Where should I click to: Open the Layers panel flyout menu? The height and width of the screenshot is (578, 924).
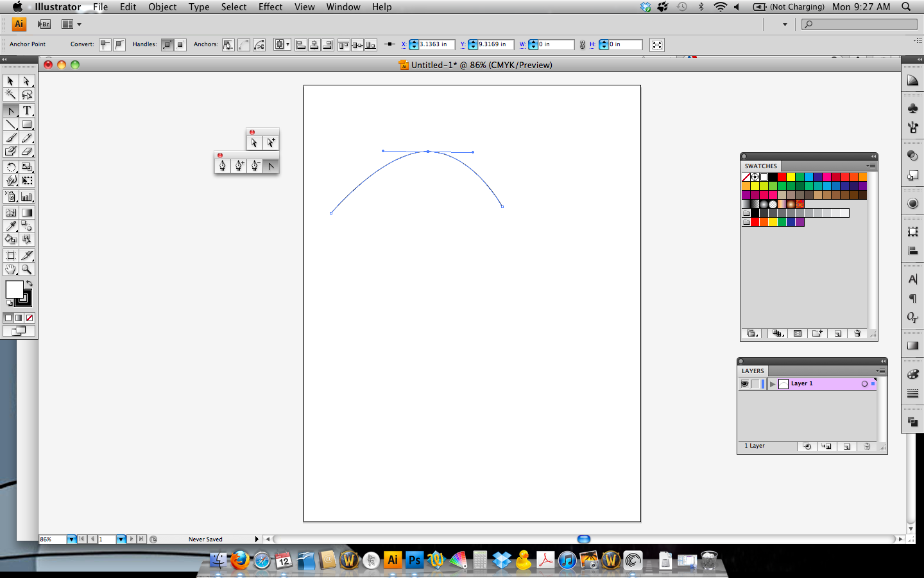pyautogui.click(x=881, y=371)
